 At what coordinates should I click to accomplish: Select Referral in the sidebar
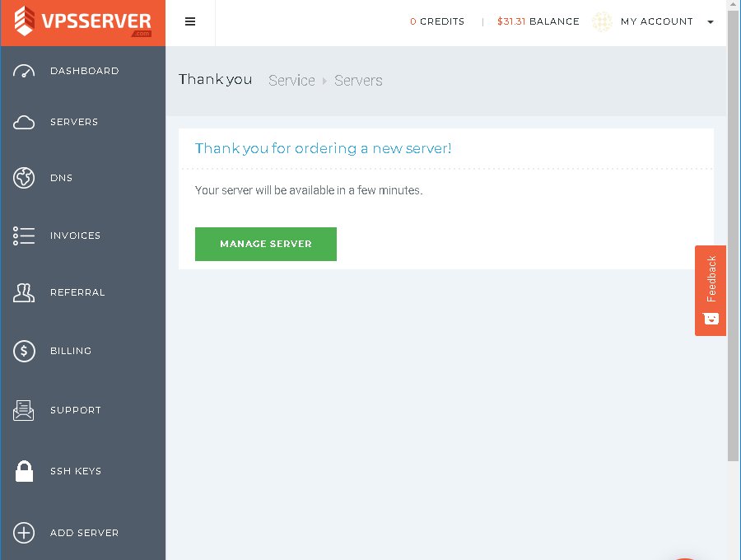pyautogui.click(x=82, y=292)
